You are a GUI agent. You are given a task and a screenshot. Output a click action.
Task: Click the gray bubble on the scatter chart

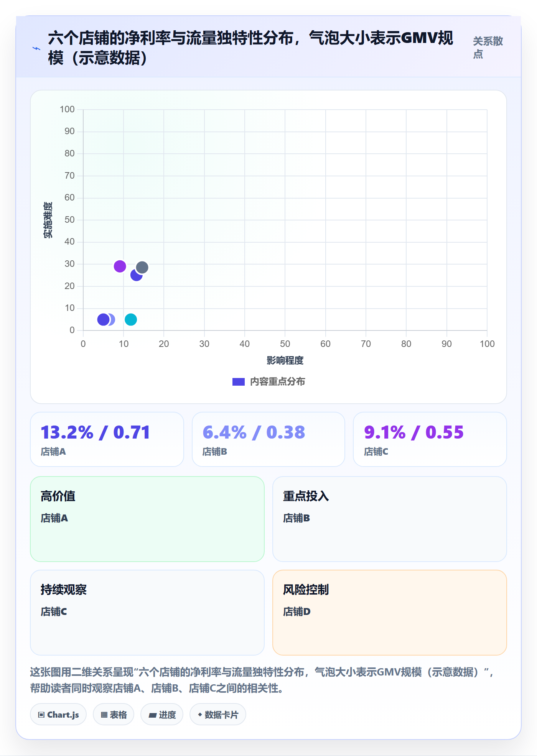pyautogui.click(x=142, y=267)
